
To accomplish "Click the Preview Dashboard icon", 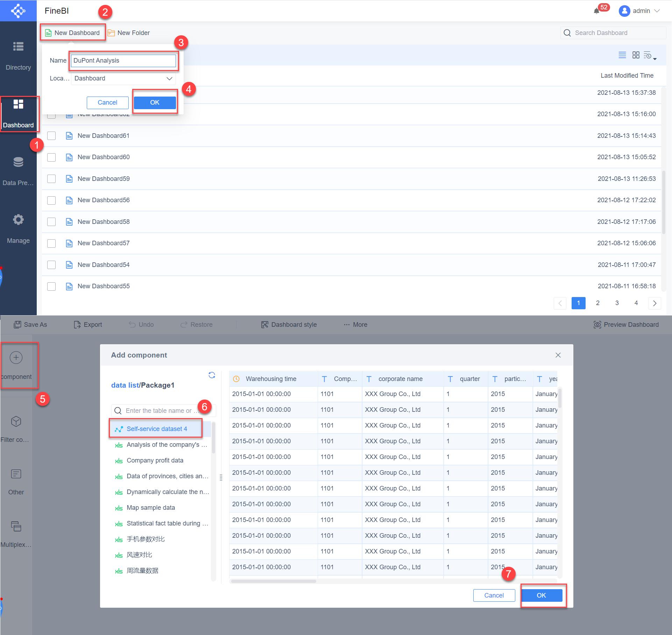I will 597,324.
